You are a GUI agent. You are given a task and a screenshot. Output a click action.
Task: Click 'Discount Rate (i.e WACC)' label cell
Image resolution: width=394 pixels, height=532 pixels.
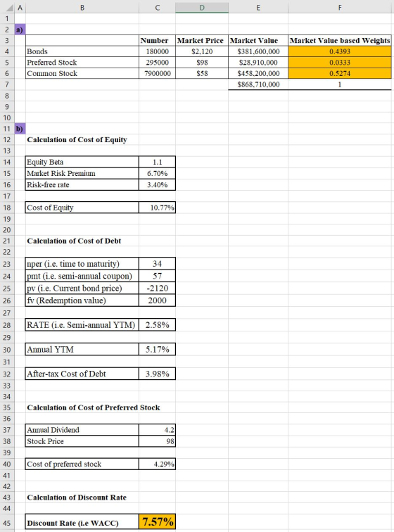(x=82, y=523)
